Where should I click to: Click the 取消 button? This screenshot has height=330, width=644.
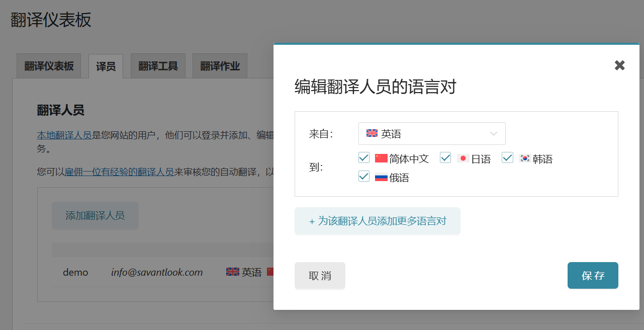320,276
